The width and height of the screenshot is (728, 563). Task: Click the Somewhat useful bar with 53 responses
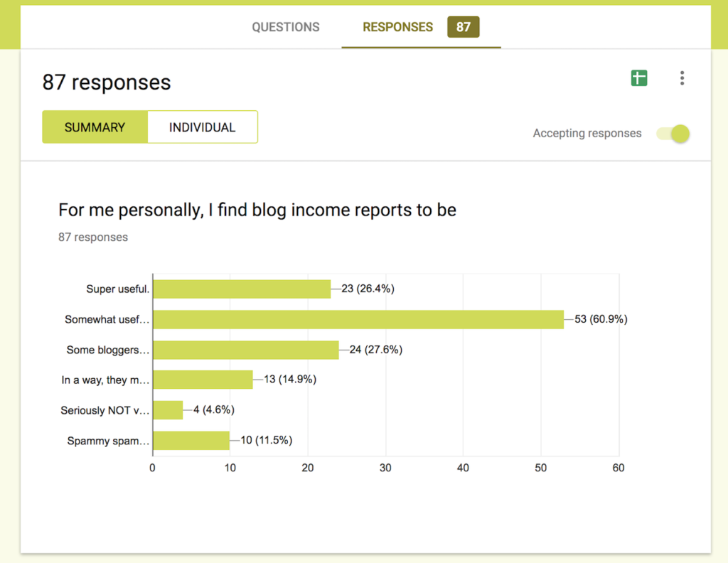pos(358,319)
